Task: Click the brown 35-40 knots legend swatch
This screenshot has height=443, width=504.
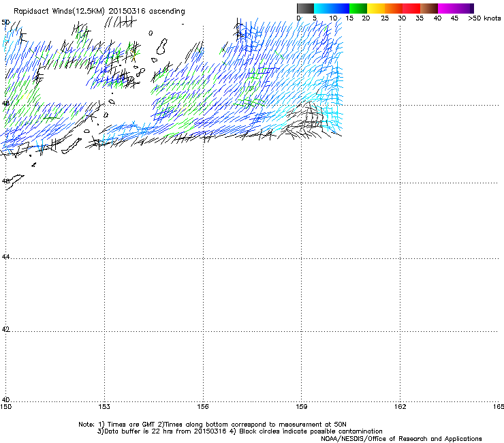Action: click(429, 8)
